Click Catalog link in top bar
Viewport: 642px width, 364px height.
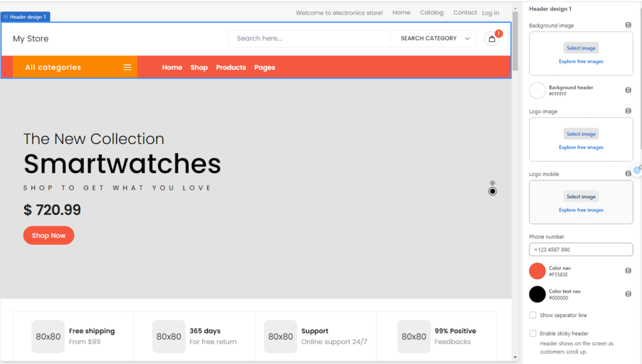431,13
